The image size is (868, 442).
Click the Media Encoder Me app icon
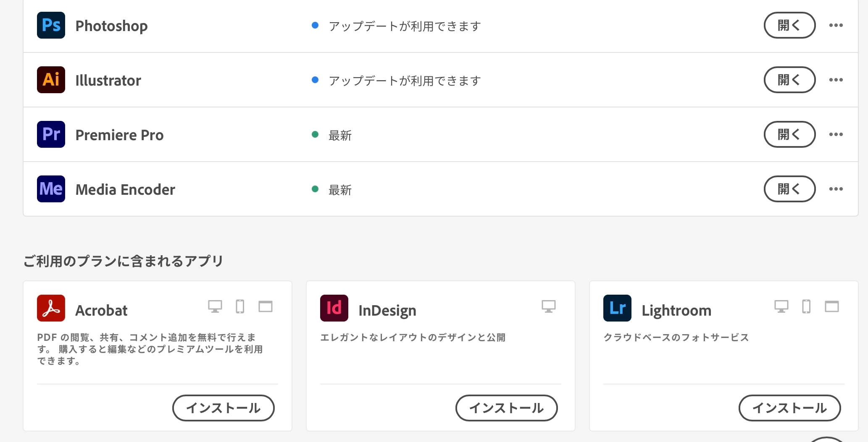point(51,189)
